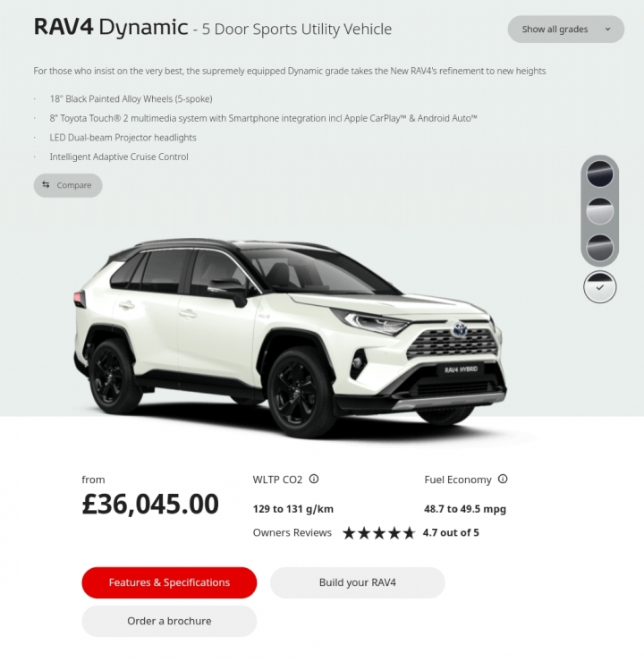Click the RAV4 Dynamic heading
644x662 pixels.
[111, 28]
